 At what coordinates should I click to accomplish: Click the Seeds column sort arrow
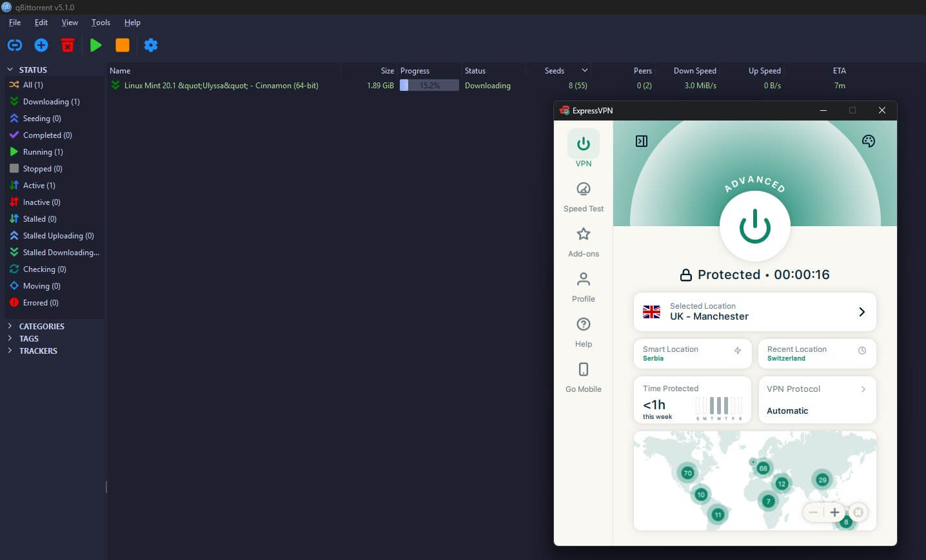coord(585,70)
